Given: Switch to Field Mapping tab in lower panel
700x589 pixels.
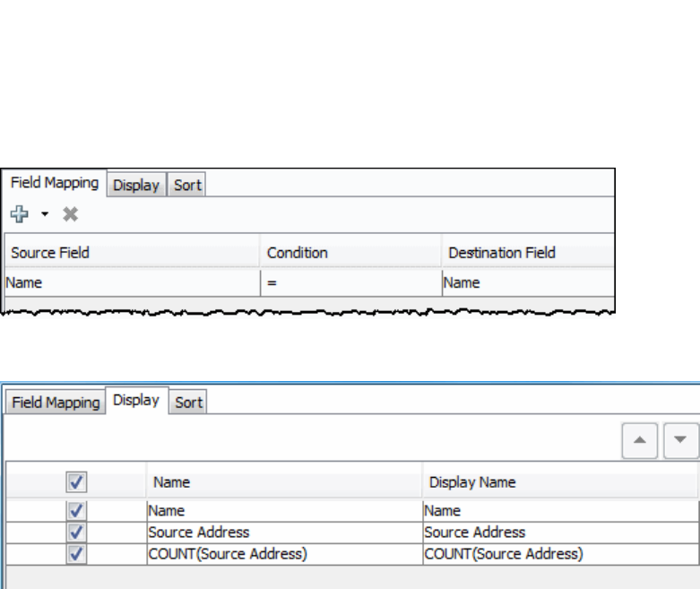Looking at the screenshot, I should (55, 403).
